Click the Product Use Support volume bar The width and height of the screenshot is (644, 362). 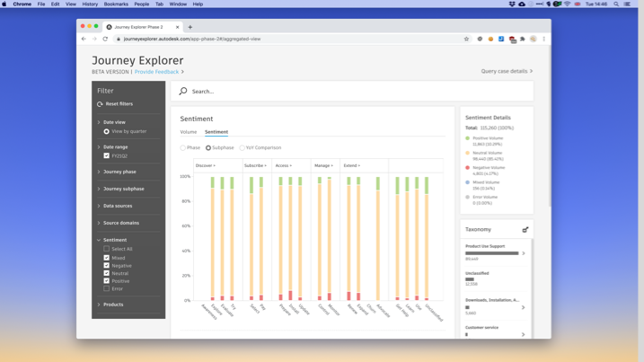coord(491,253)
